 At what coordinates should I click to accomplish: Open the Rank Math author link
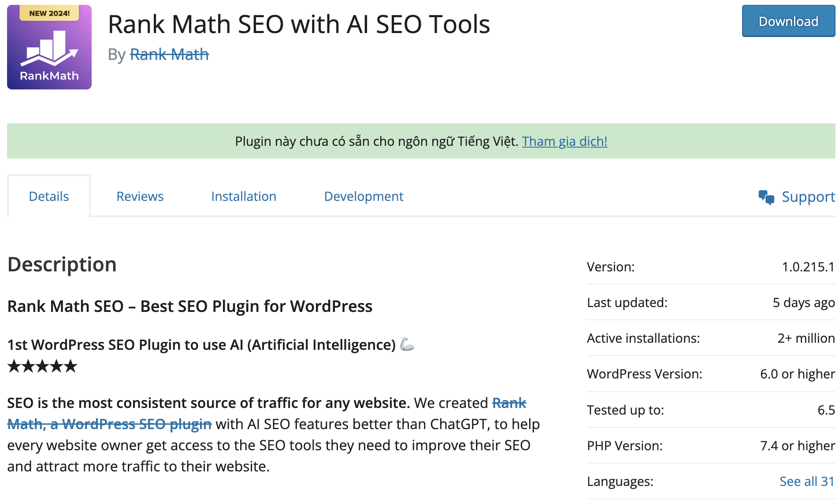click(x=169, y=55)
